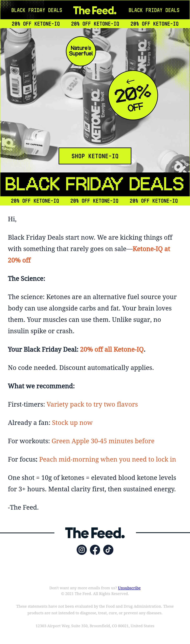The width and height of the screenshot is (190, 644).
Task: Open the Ketone-IQ at 20% off link
Action: (89, 255)
